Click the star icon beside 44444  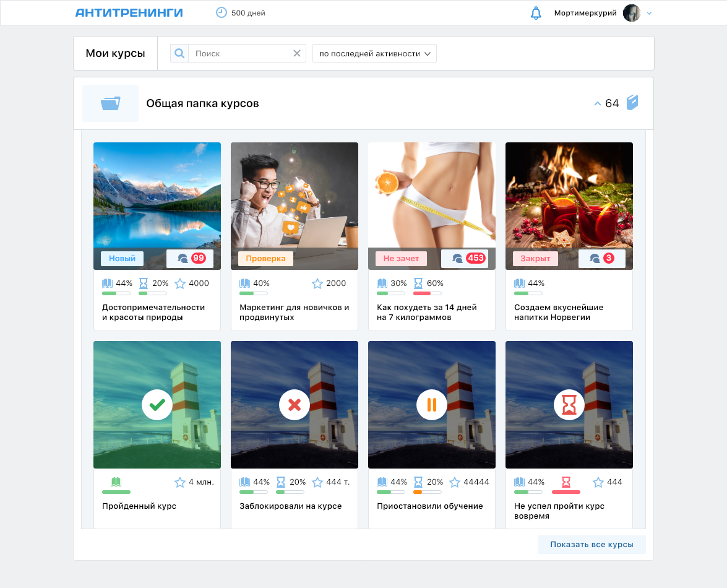point(455,482)
